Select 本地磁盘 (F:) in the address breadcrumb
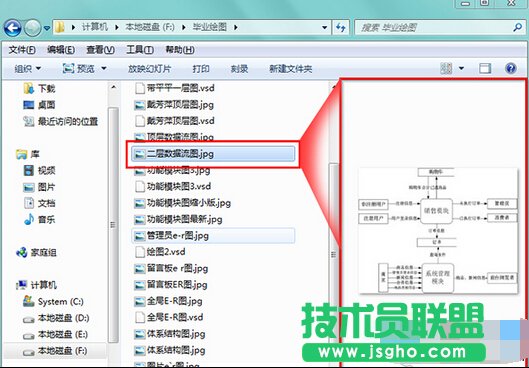 [150, 27]
